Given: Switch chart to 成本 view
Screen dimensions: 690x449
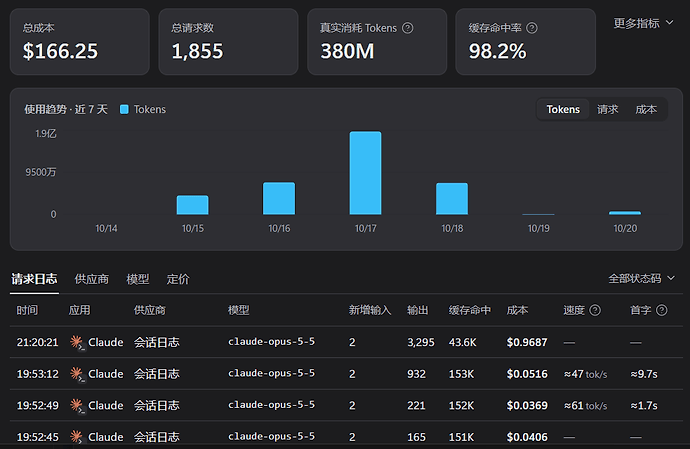Looking at the screenshot, I should click(646, 109).
